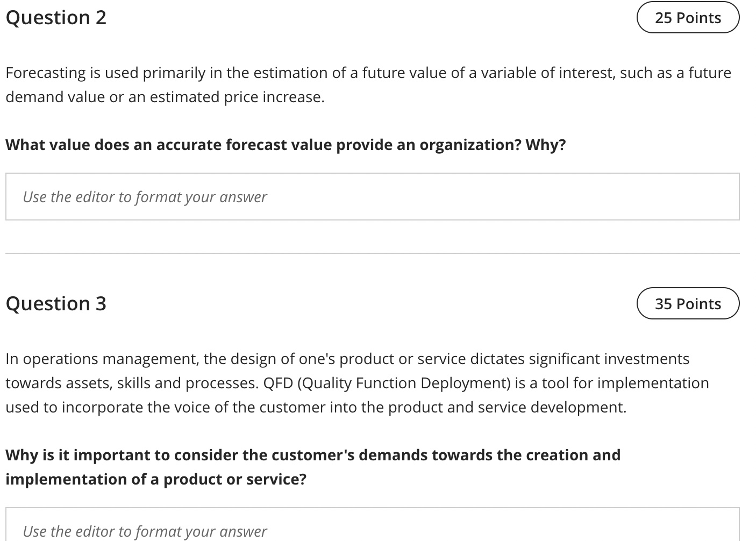
Task: Click the 35 Points pill next to Question 3
Action: 688,303
